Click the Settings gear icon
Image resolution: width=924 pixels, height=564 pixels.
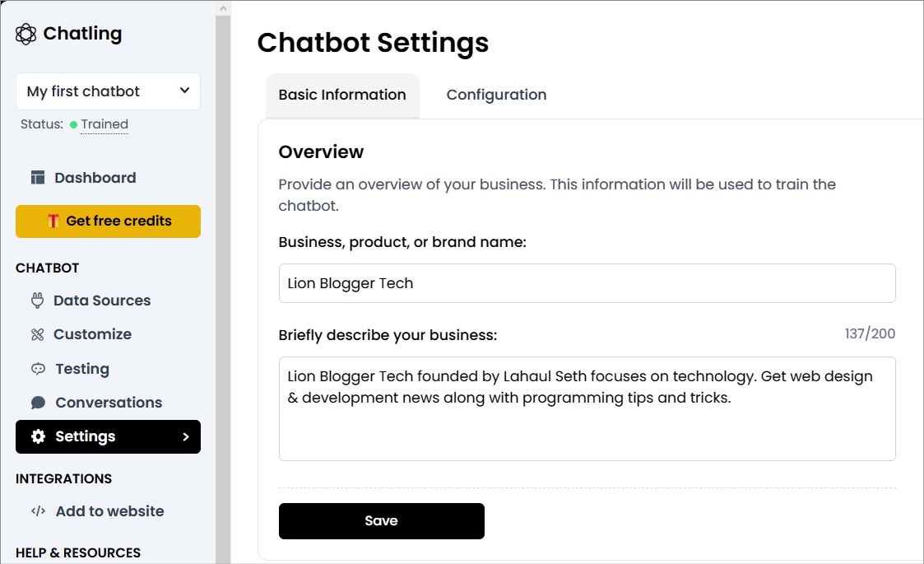[x=38, y=436]
